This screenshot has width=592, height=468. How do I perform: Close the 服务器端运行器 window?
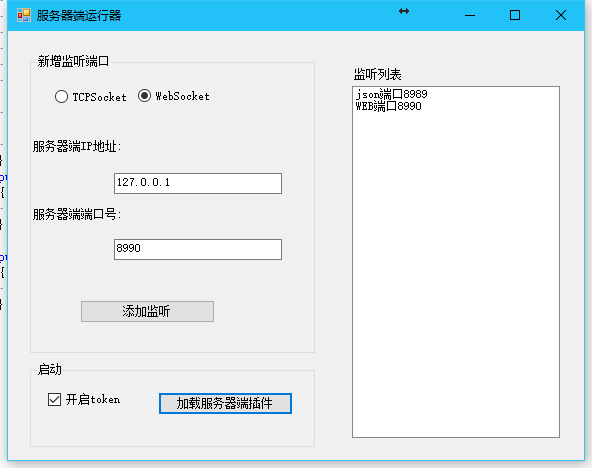coord(561,15)
